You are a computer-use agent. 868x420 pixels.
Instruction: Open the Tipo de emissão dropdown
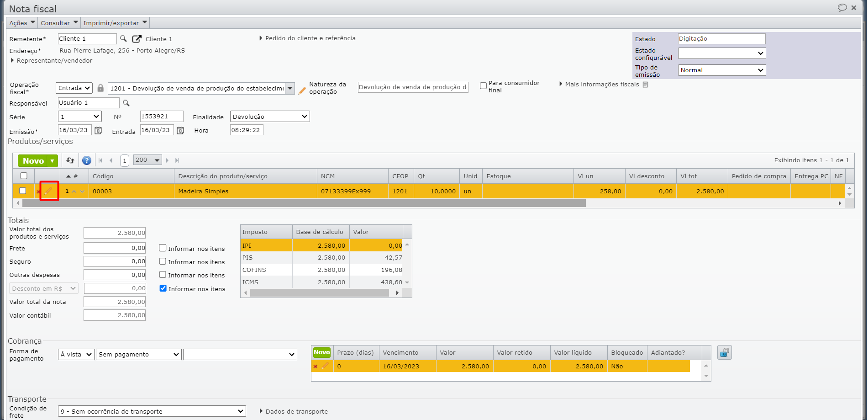[721, 70]
